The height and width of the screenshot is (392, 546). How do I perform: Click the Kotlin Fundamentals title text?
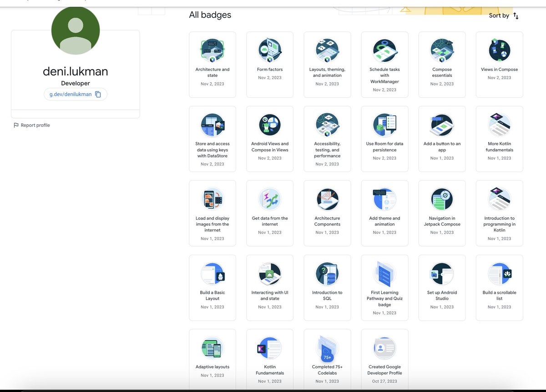click(x=270, y=370)
